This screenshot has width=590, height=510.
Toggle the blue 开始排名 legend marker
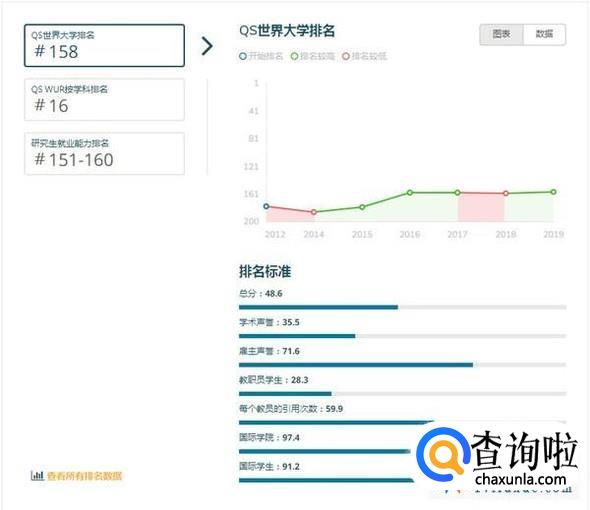[x=243, y=56]
